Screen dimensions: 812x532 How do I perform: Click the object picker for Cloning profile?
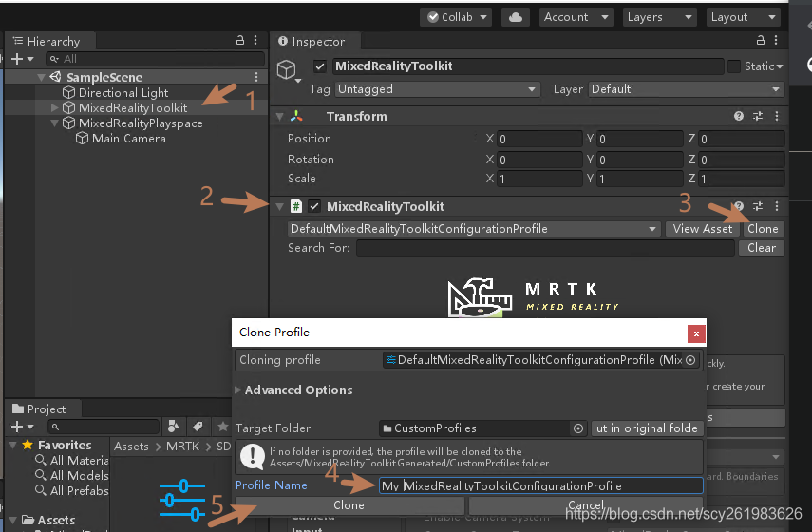(690, 360)
